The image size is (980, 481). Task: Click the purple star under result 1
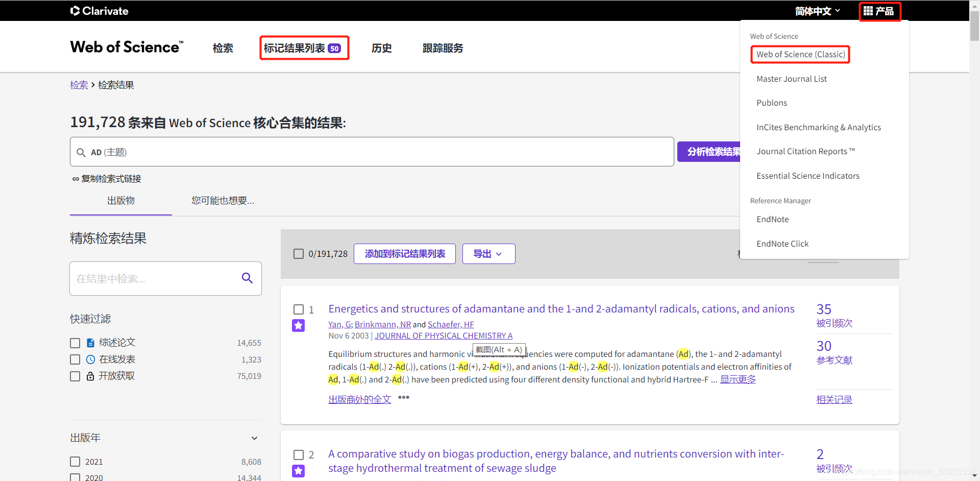pos(299,325)
